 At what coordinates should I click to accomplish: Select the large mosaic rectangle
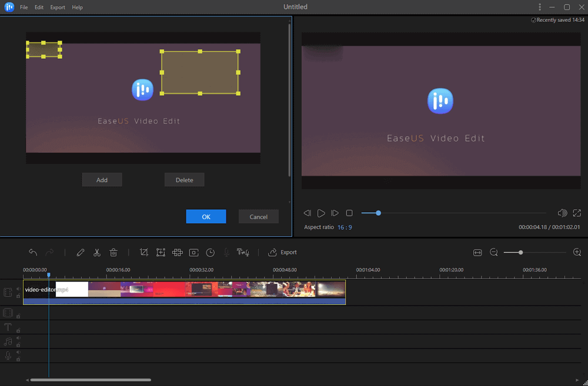(201, 72)
